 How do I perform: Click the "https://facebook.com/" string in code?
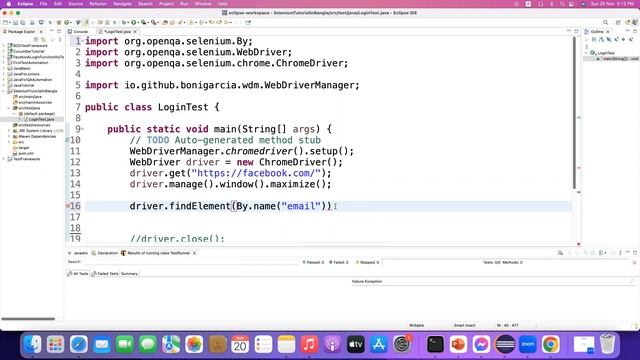[x=256, y=173]
